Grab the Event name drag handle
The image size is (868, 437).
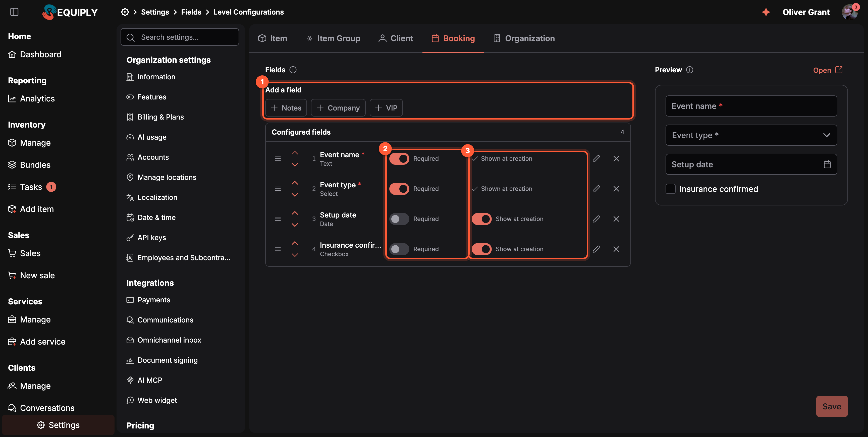[x=278, y=159]
